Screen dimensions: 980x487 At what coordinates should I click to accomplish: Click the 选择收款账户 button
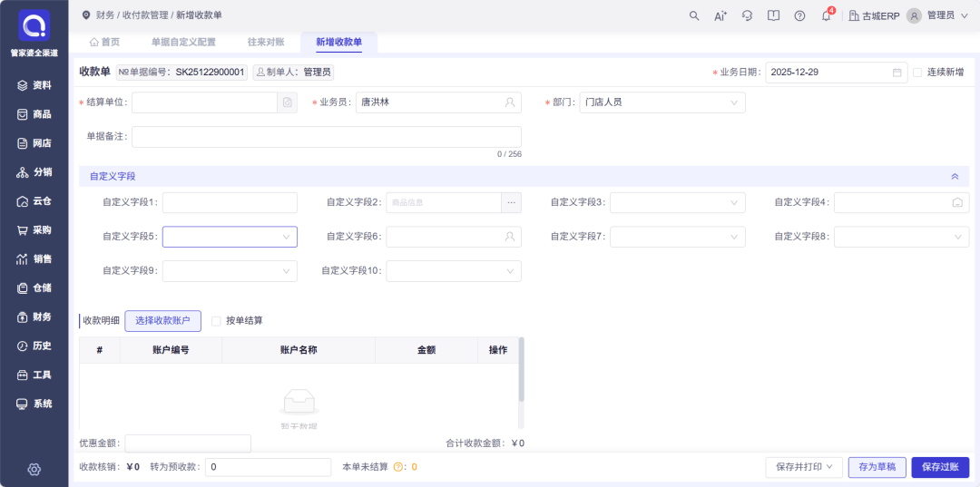coord(162,321)
